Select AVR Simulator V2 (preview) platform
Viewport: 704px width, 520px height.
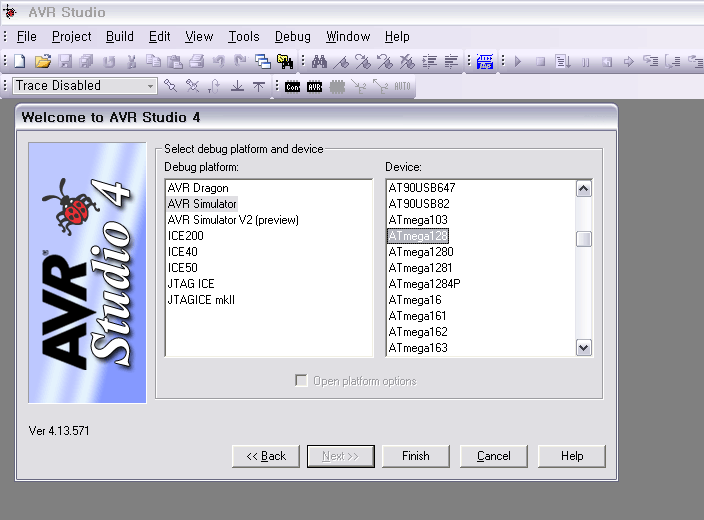pos(233,220)
